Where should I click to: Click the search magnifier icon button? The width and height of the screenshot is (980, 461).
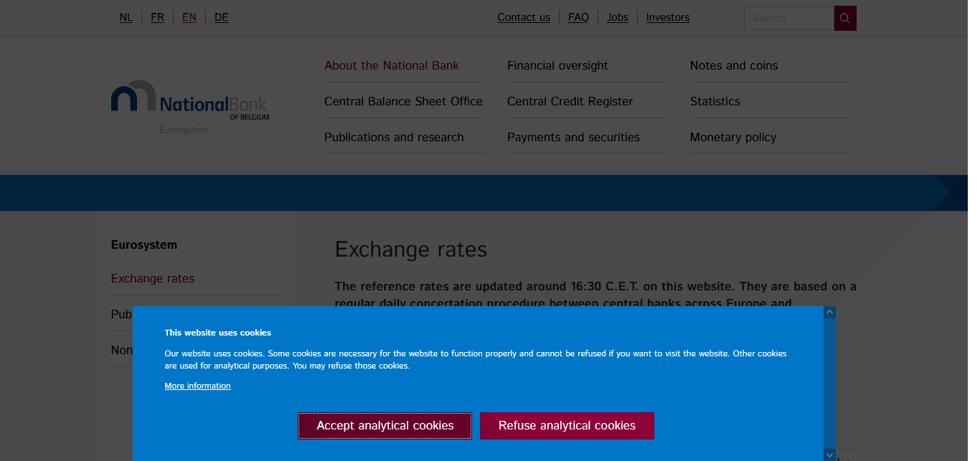845,18
